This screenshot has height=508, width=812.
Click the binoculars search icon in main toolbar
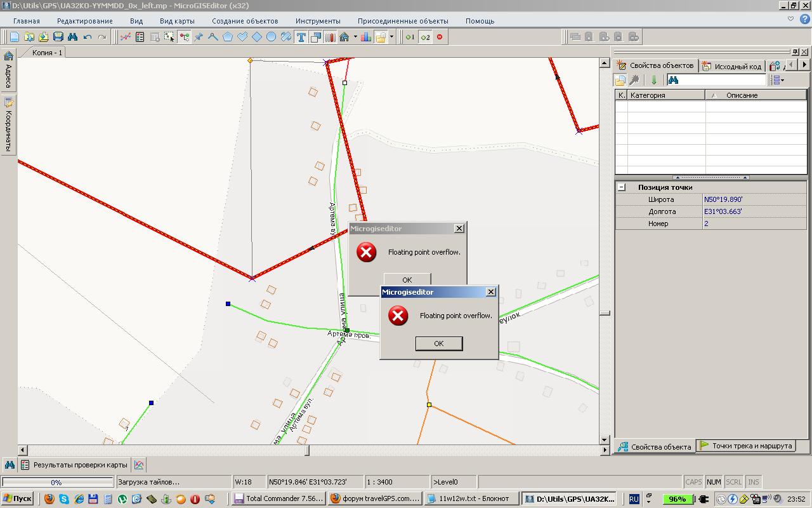click(73, 37)
